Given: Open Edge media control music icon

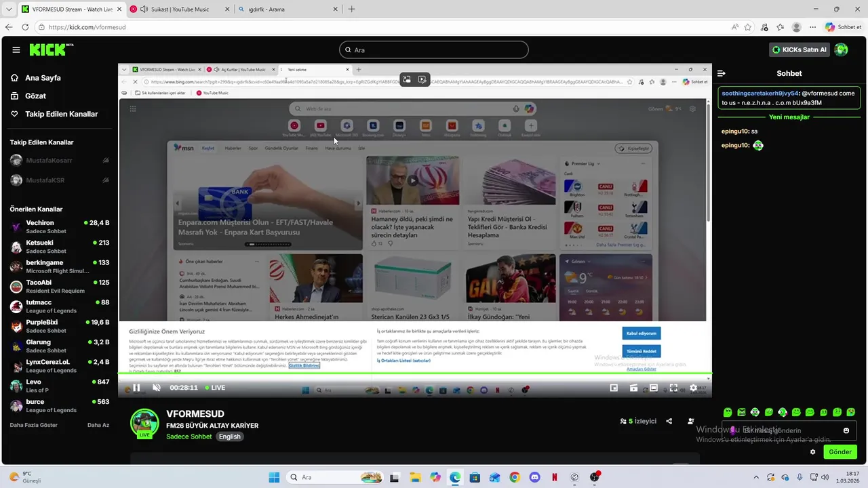Looking at the screenshot, I should [764, 27].
